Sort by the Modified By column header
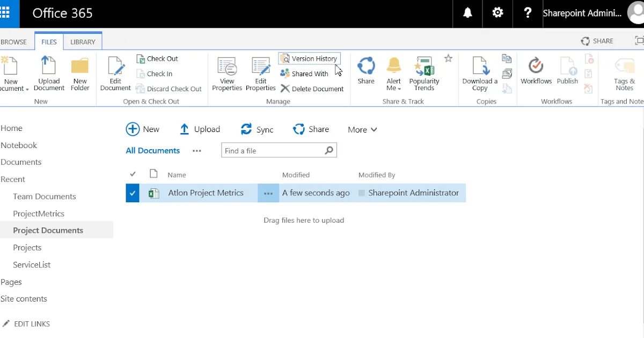The width and height of the screenshot is (644, 338). (x=377, y=175)
